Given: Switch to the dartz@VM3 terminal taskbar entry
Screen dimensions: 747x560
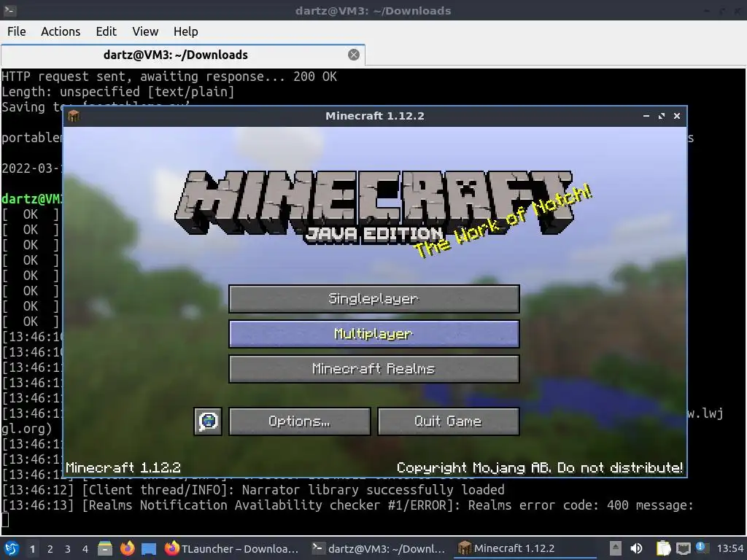Looking at the screenshot, I should 379,548.
